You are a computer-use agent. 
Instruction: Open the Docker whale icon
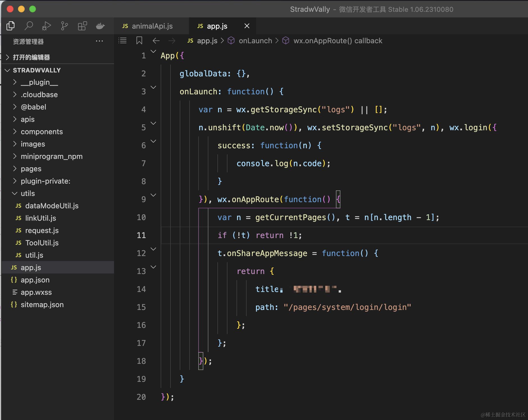[x=100, y=26]
